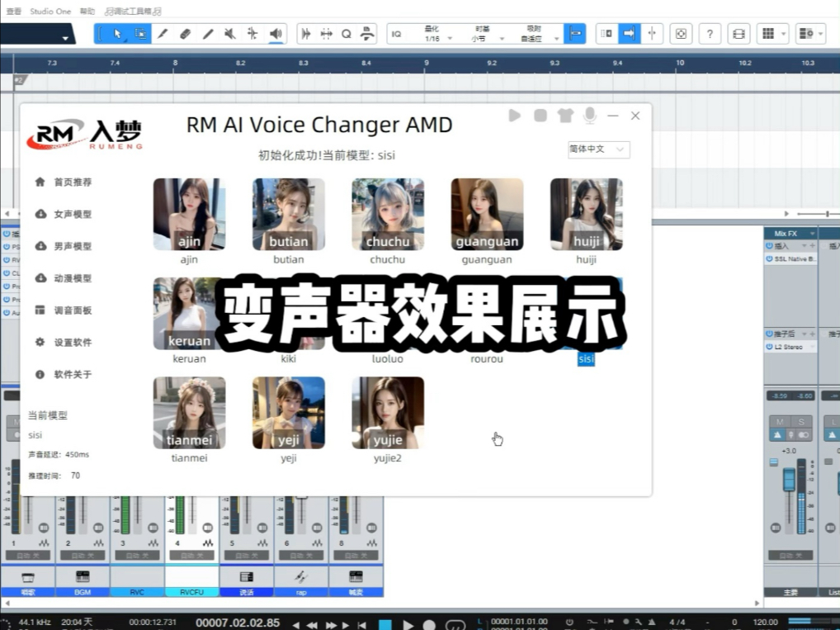Toggle power for L2 Stereo plugin
Viewport: 840px width, 630px height.
click(769, 347)
